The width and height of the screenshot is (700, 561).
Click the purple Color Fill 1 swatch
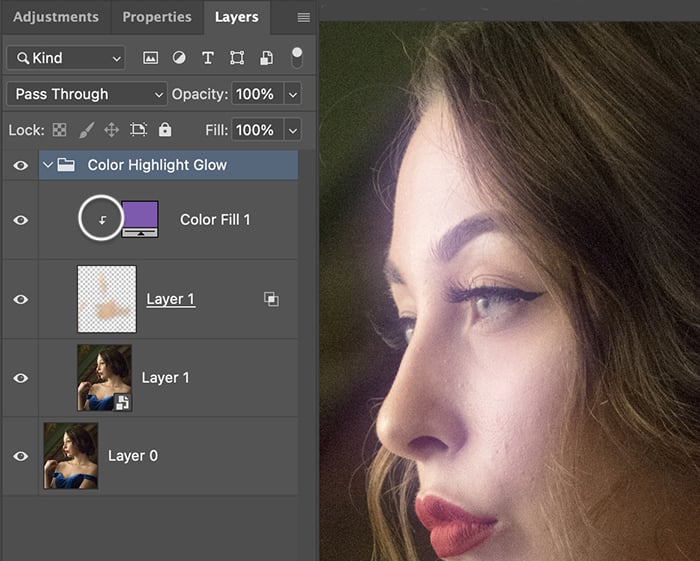coord(140,219)
